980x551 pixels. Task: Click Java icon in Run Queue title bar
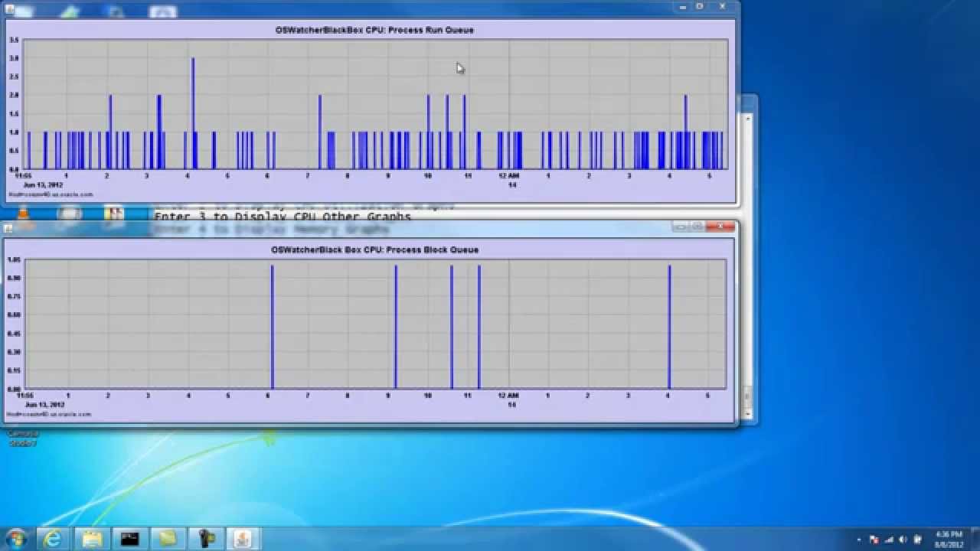coord(10,8)
